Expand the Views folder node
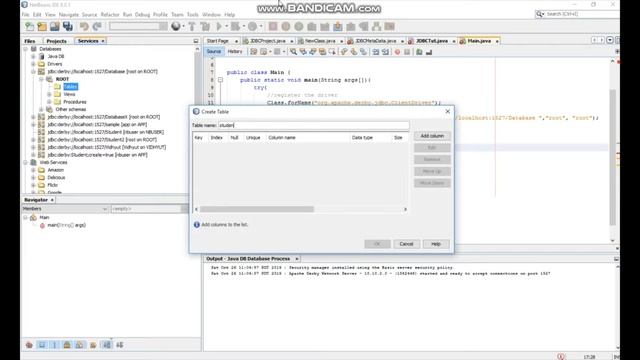640x360 pixels. pyautogui.click(x=49, y=94)
